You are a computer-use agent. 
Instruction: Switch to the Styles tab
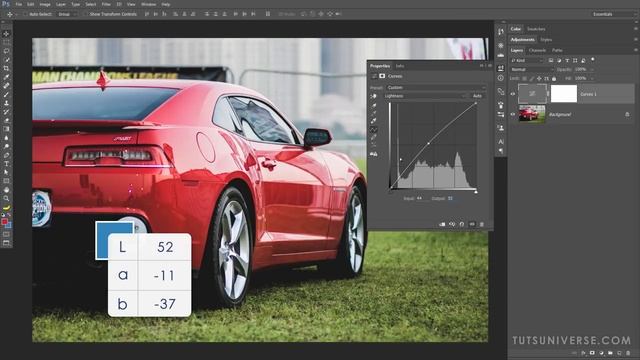[x=546, y=40]
